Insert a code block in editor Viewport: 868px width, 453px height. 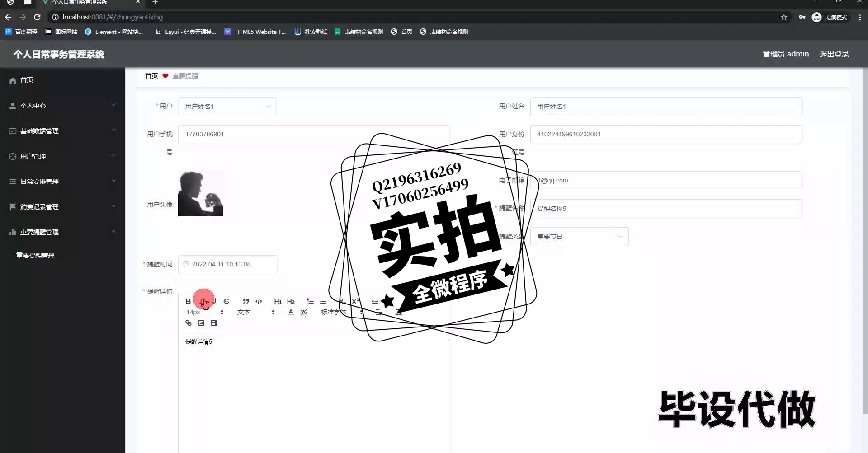click(x=259, y=301)
